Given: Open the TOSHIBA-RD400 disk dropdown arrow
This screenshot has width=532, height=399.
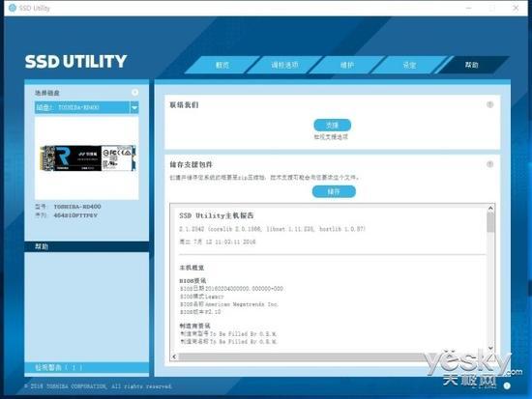Looking at the screenshot, I should click(x=134, y=108).
